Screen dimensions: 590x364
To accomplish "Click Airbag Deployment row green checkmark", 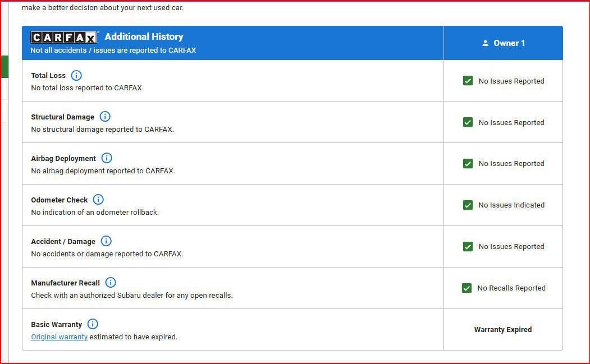I will click(468, 164).
